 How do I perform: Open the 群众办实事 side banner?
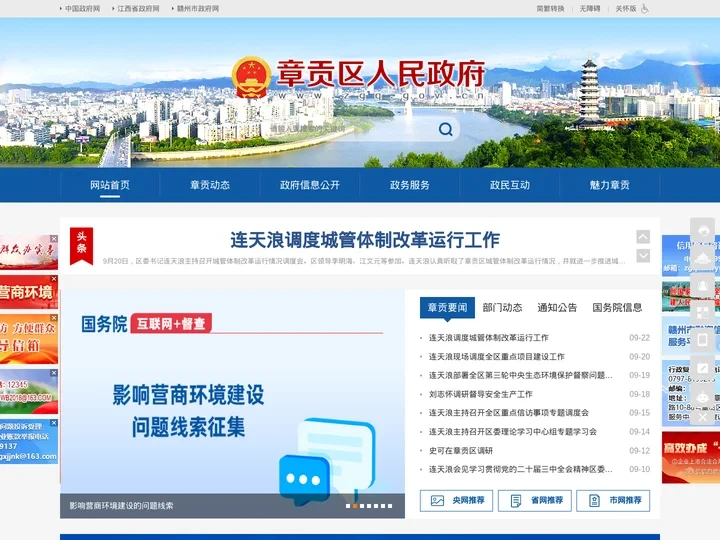pyautogui.click(x=29, y=252)
